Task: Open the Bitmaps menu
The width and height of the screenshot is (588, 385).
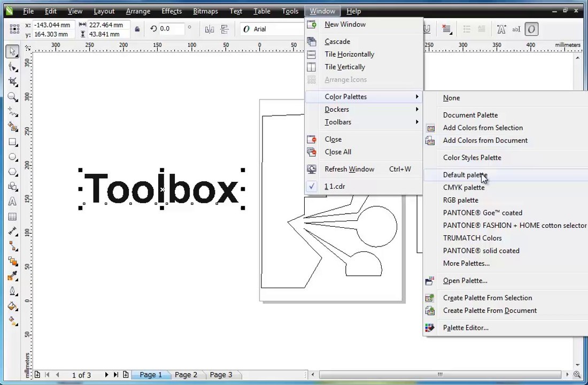Action: tap(205, 11)
